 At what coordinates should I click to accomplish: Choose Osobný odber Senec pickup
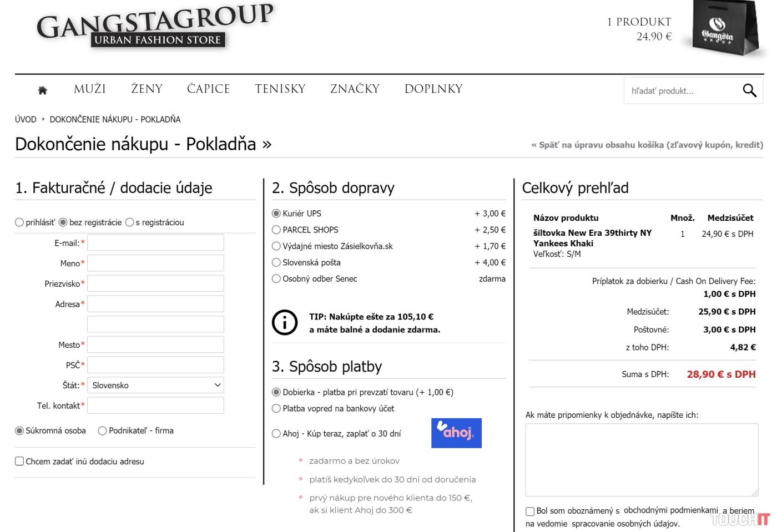point(276,279)
